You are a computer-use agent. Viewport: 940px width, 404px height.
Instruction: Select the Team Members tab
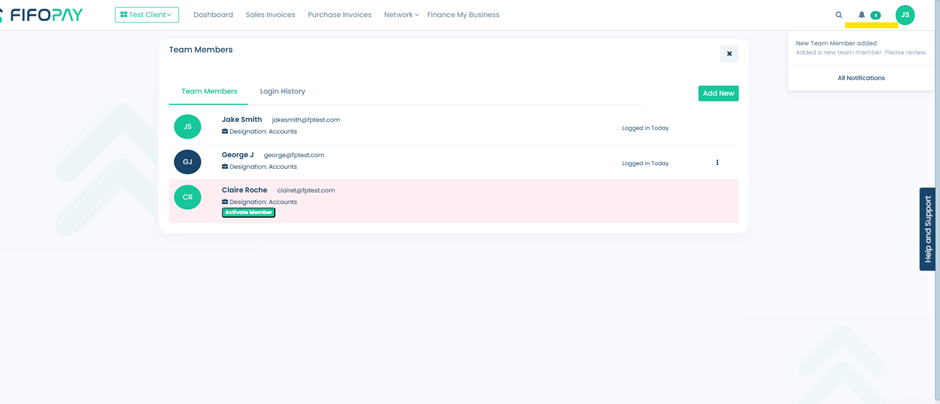point(209,92)
